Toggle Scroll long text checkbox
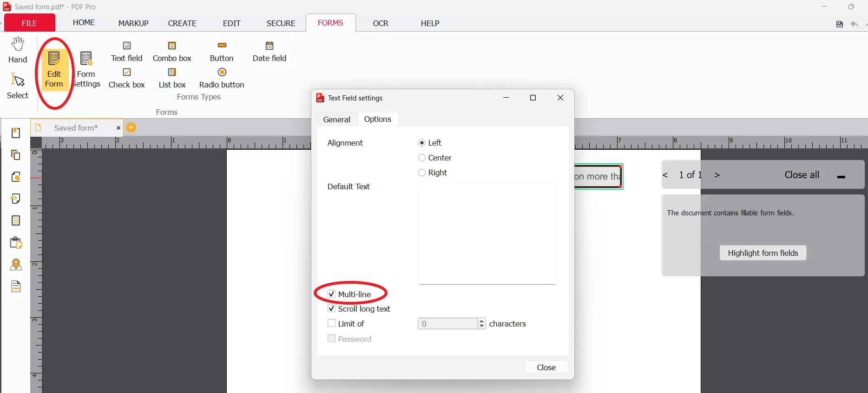 (x=331, y=309)
